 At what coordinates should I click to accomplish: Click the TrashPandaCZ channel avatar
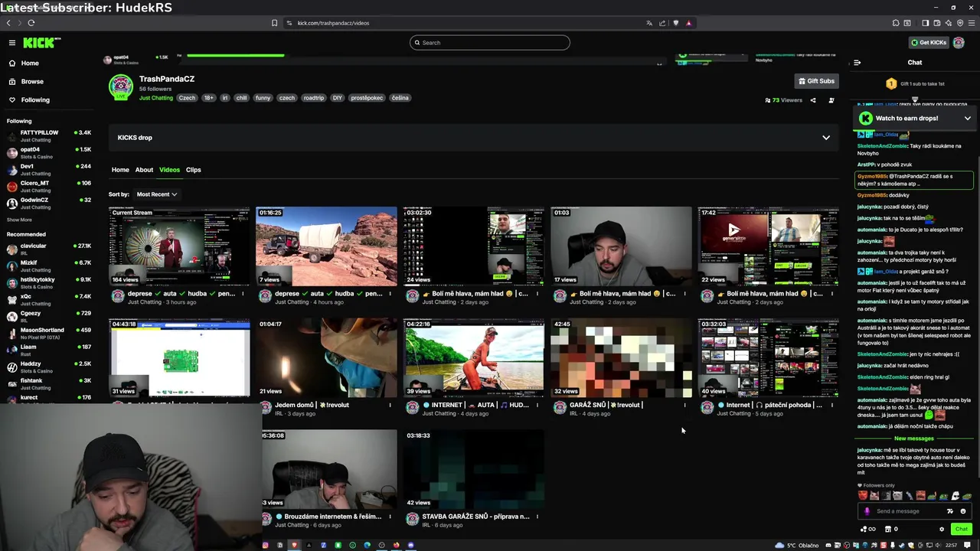point(121,87)
